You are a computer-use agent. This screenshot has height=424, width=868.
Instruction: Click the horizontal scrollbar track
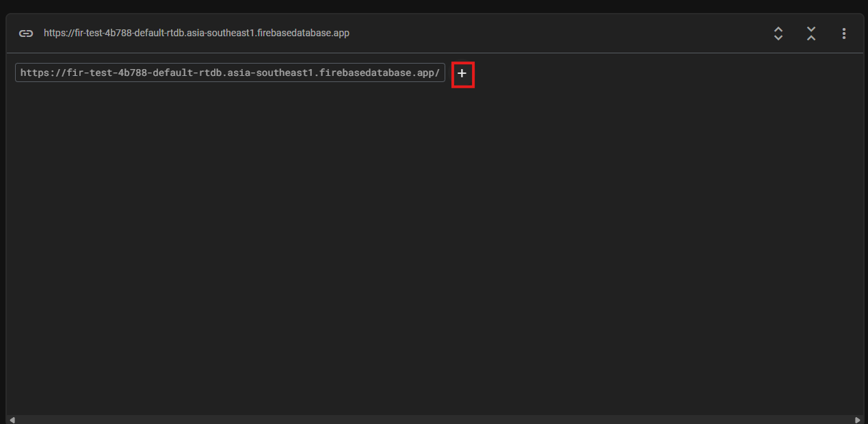pyautogui.click(x=434, y=420)
